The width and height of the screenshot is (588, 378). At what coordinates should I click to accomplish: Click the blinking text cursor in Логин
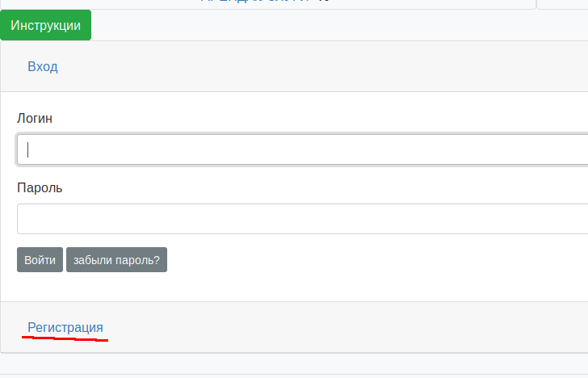click(x=27, y=149)
